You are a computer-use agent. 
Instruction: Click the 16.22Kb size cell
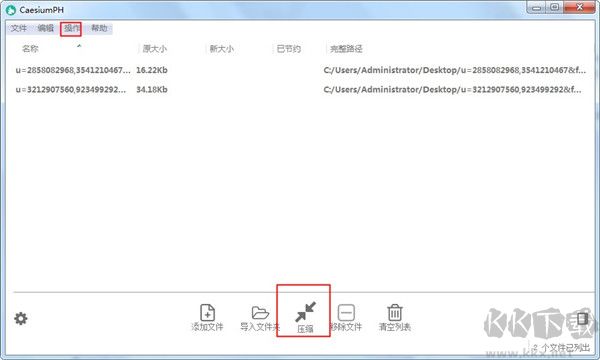point(152,70)
